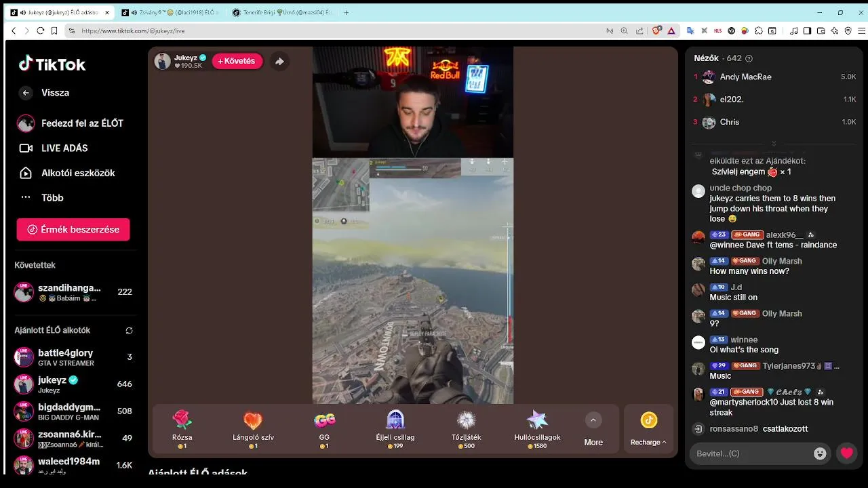Viewport: 868px width, 488px height.
Task: Open battle4glory live stream
Action: (73, 357)
